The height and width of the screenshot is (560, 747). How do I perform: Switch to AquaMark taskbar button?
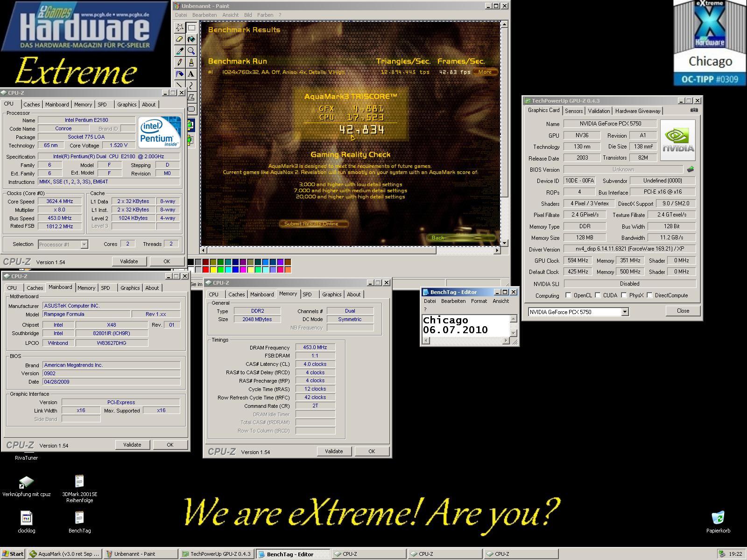[64, 554]
